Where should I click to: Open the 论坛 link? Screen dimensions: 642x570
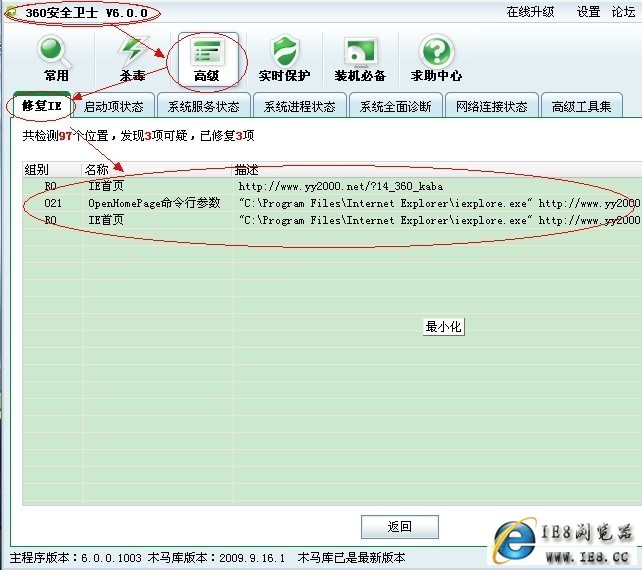point(624,12)
